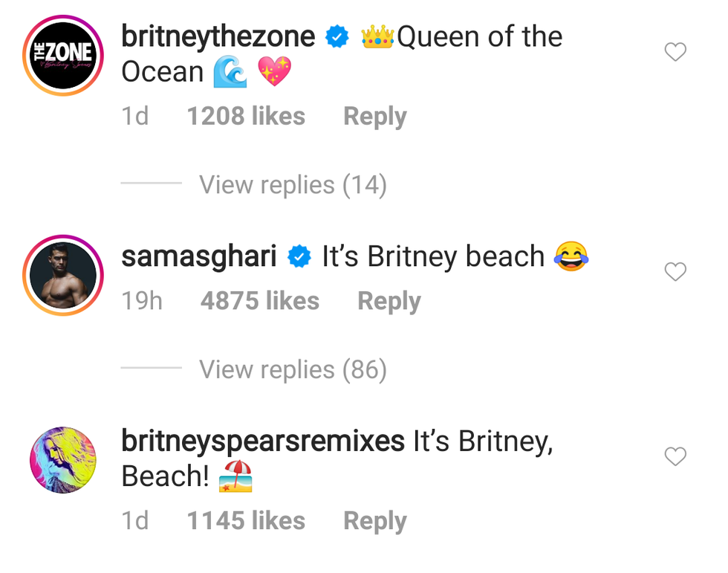Open britneyspearsremixes profile picture
Image resolution: width=728 pixels, height=573 pixels.
[63, 460]
